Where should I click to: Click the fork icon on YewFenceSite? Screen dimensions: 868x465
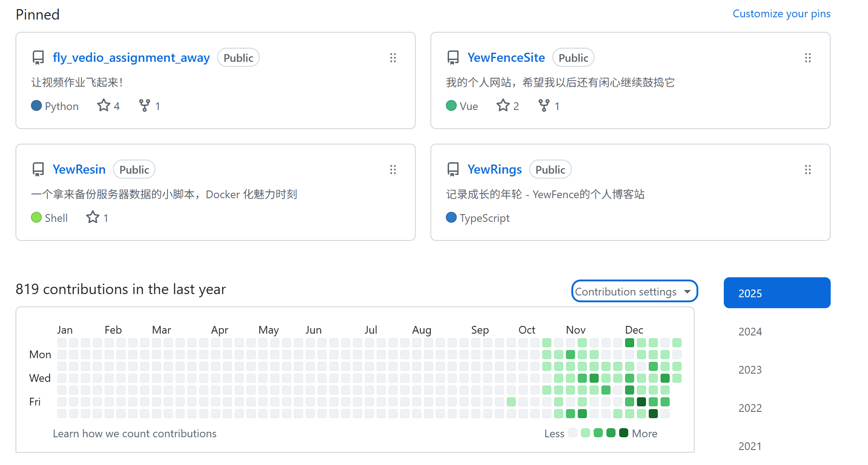click(x=544, y=105)
